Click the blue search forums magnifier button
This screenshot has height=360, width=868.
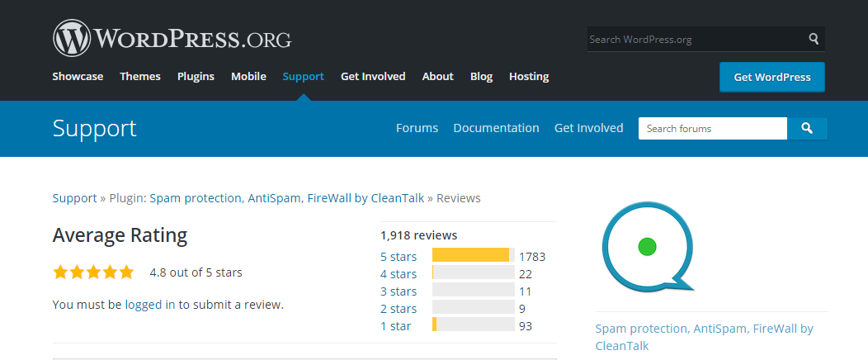click(x=807, y=129)
